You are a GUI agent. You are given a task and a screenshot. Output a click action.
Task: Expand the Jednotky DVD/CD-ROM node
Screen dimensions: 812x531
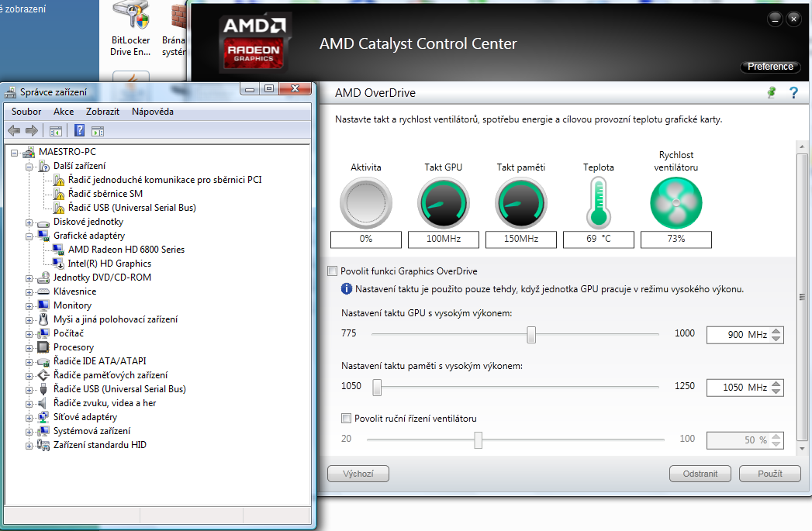click(x=29, y=278)
